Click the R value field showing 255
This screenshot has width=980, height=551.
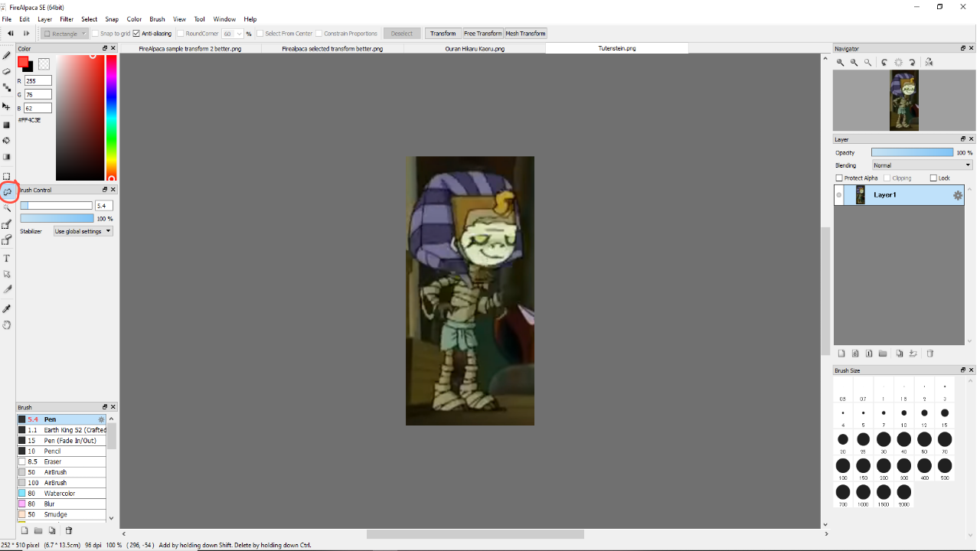click(38, 80)
